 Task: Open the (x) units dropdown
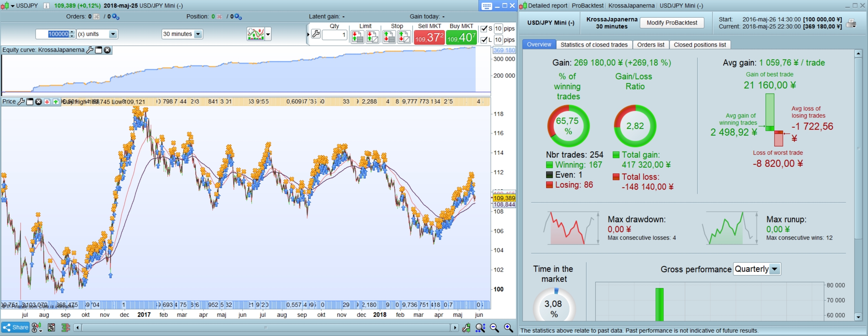point(113,34)
